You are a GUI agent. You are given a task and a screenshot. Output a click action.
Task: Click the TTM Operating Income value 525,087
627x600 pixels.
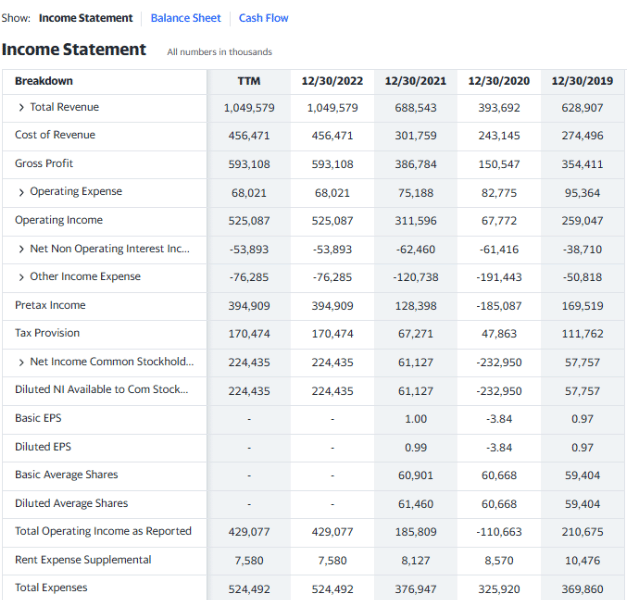(x=249, y=221)
